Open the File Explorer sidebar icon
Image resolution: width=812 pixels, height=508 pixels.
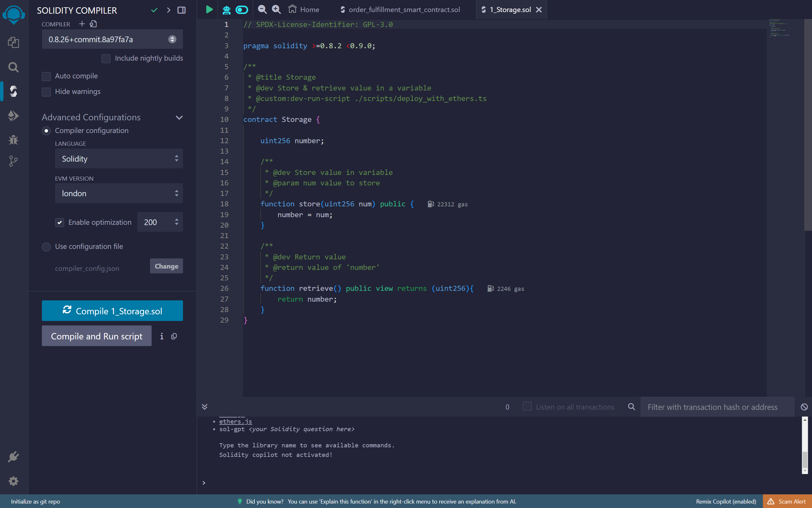(x=13, y=42)
